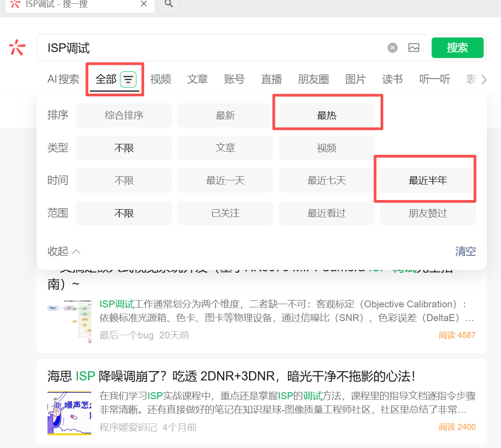Select the 全部 tab
Viewport: 501px width, 448px height.
pos(106,79)
